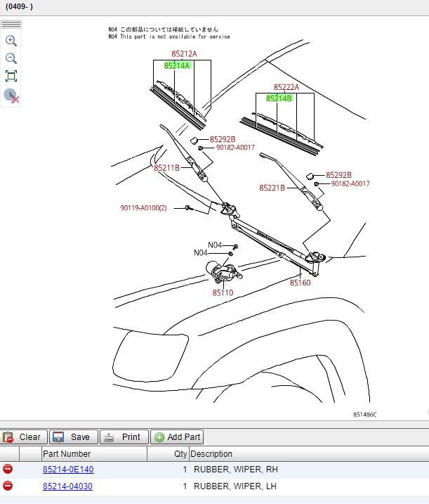Click the Add Part button
Image resolution: width=429 pixels, height=504 pixels.
click(x=177, y=437)
